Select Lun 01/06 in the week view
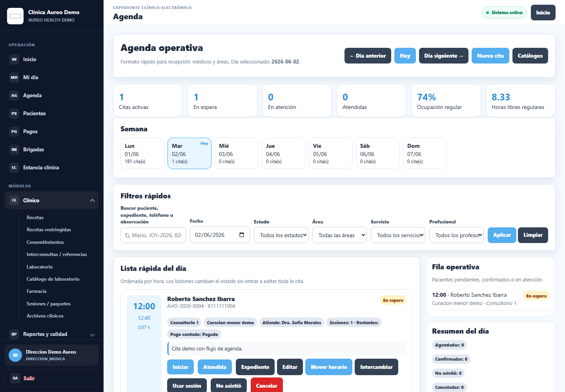 [142, 153]
